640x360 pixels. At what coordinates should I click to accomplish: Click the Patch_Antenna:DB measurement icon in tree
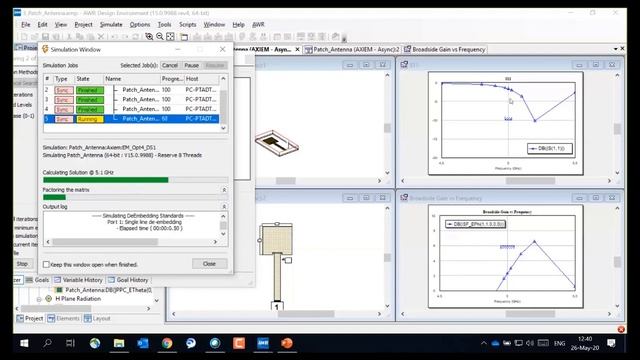click(x=59, y=290)
